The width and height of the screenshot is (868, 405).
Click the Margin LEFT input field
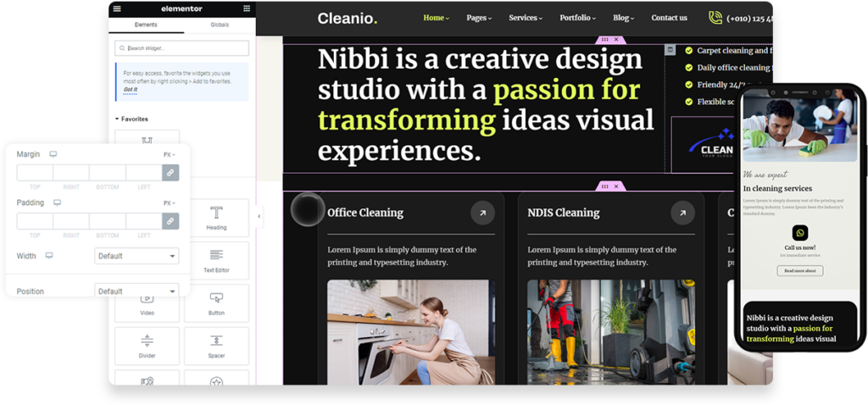144,173
